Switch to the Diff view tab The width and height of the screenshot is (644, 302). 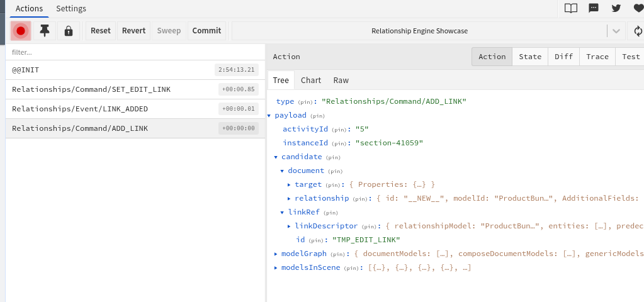(563, 57)
